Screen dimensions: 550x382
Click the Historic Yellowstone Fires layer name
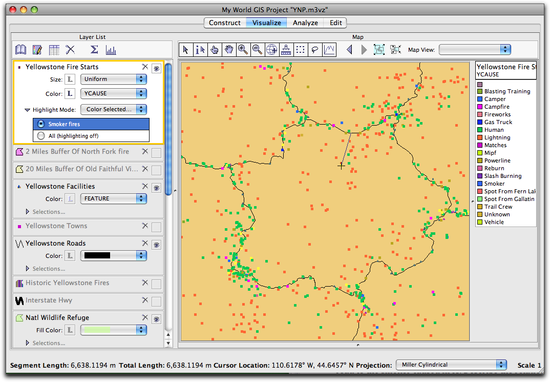tap(67, 283)
